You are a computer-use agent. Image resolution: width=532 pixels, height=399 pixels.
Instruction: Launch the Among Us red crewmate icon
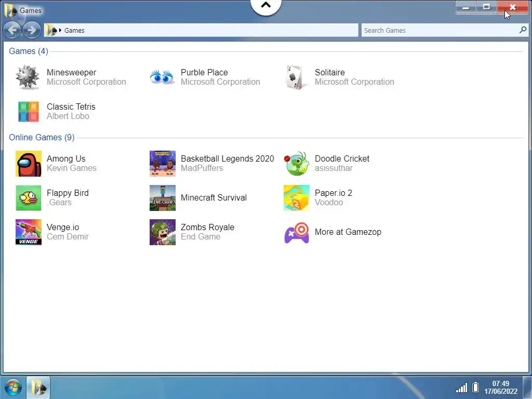29,164
